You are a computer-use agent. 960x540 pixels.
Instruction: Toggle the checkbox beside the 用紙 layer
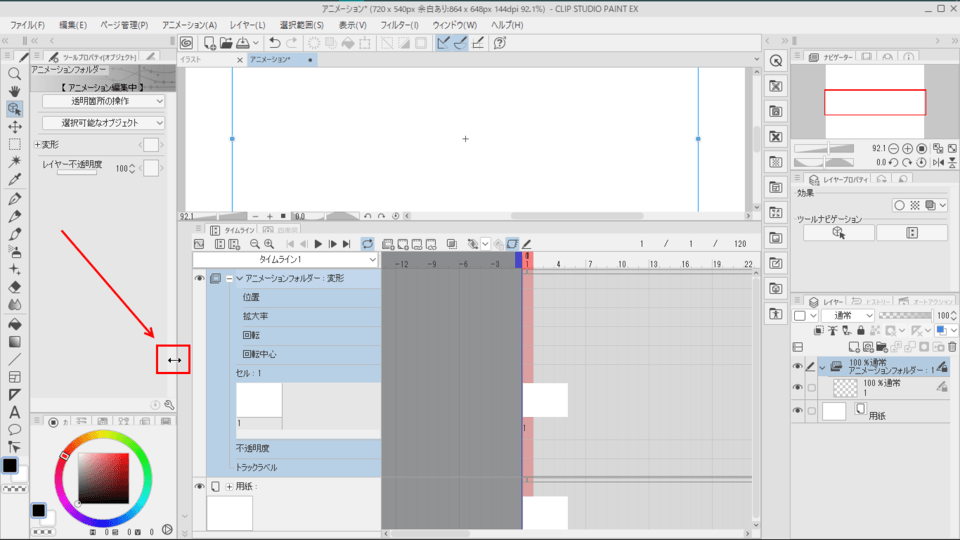811,411
